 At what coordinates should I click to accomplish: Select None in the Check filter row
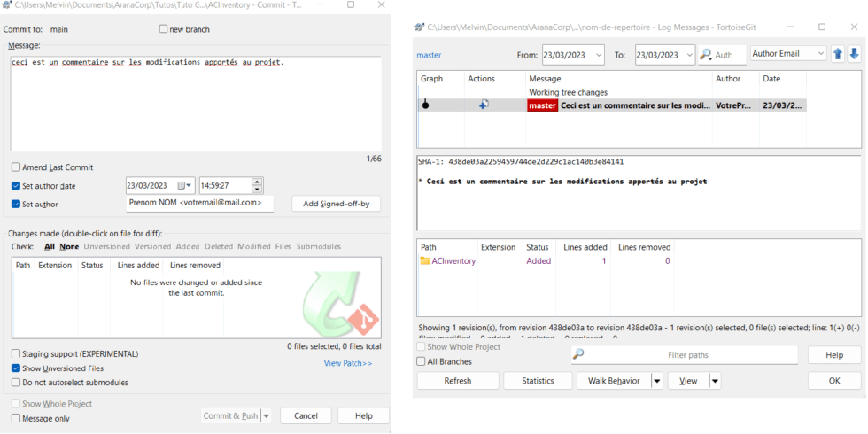click(69, 246)
